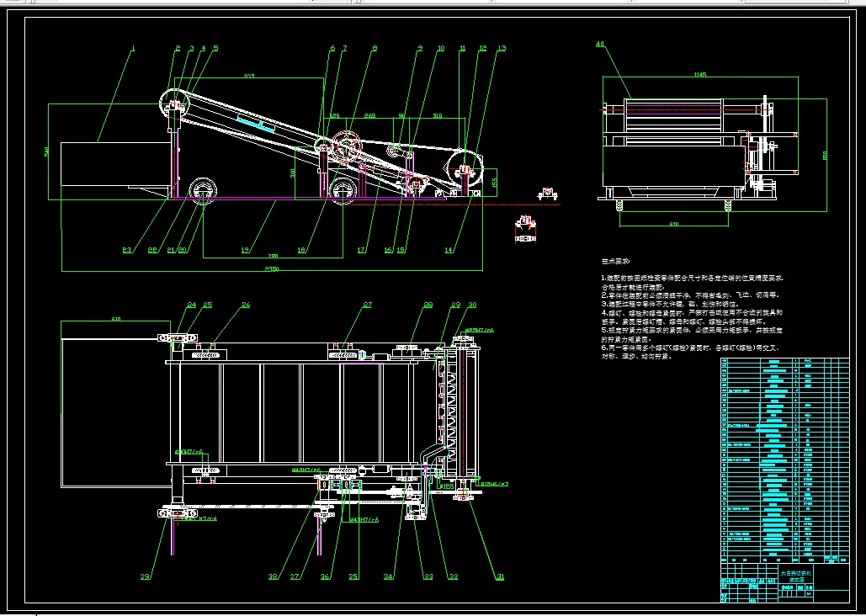Pick part callout number 12

click(482, 48)
